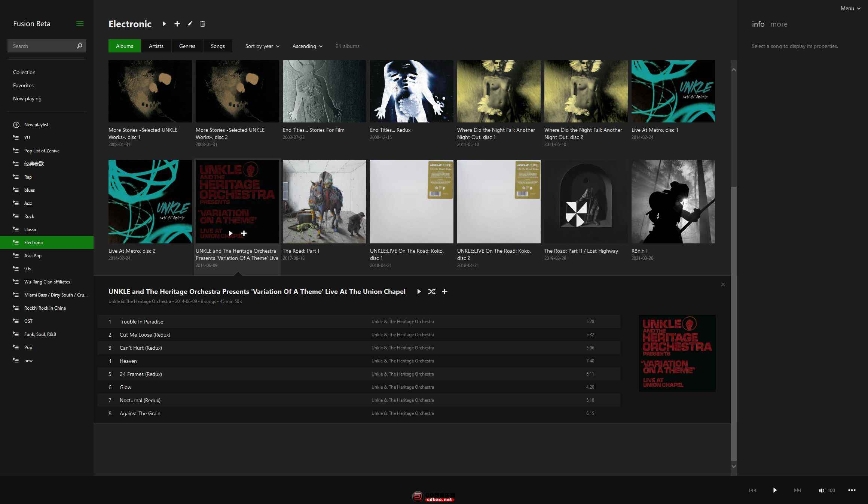Mute the volume speaker icon
The height and width of the screenshot is (504, 868).
tap(821, 490)
